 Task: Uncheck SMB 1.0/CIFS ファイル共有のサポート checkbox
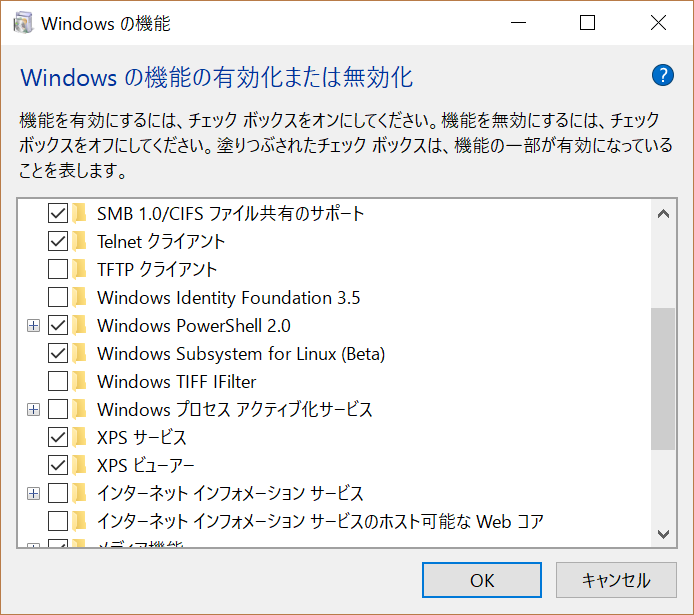tap(58, 213)
